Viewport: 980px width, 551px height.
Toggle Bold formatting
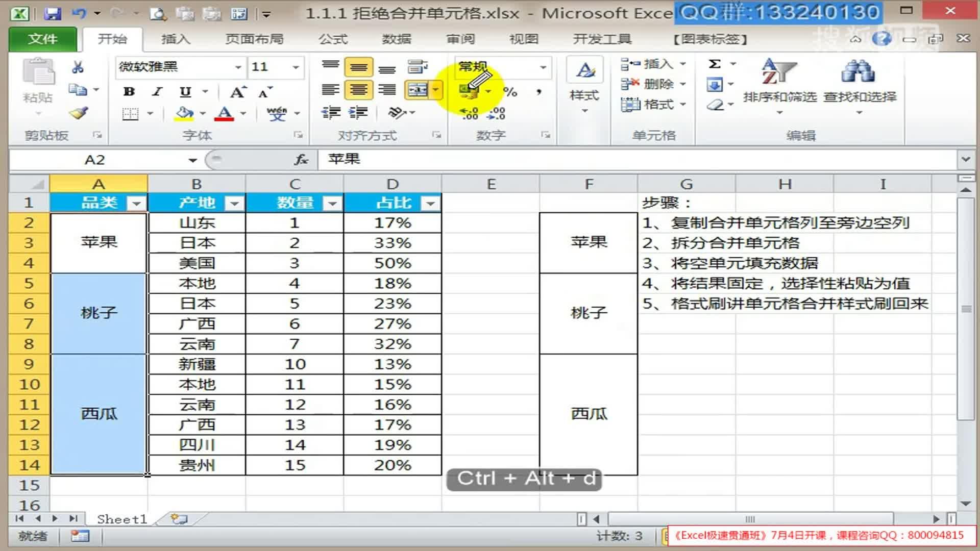(129, 92)
